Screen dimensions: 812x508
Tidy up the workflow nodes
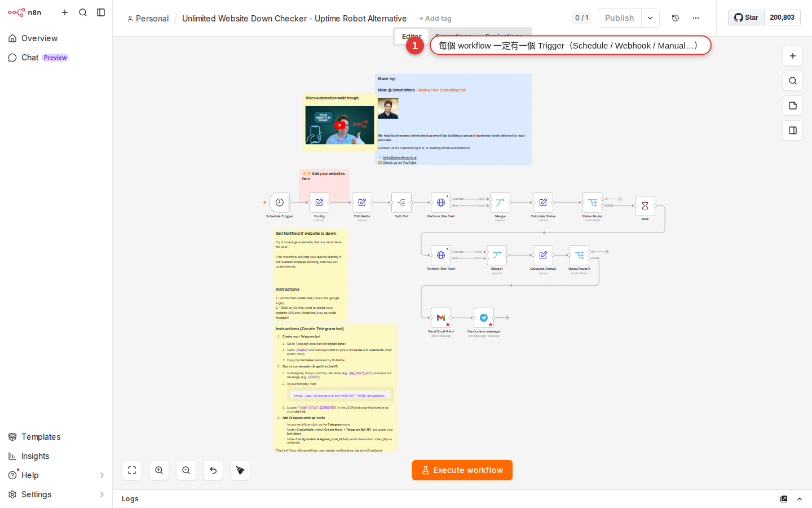point(240,470)
